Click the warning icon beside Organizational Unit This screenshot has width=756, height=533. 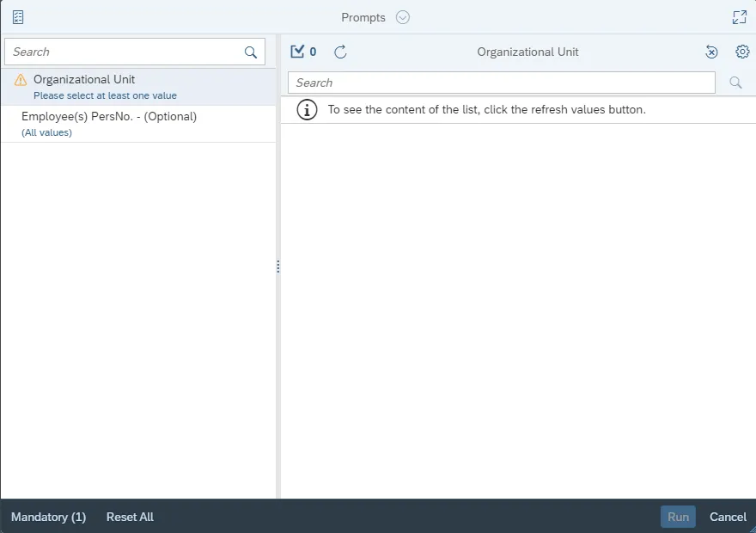click(21, 80)
